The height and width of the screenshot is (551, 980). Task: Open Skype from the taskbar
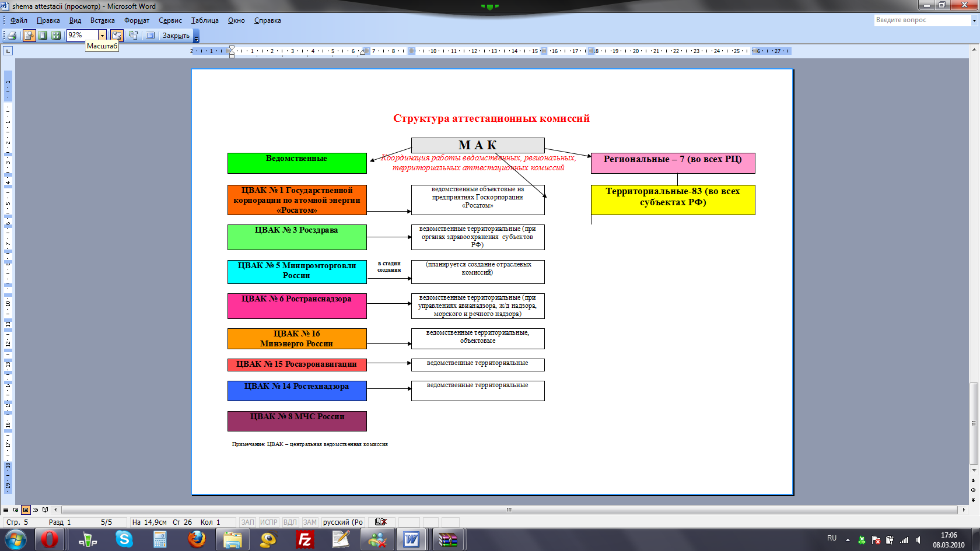click(x=124, y=540)
